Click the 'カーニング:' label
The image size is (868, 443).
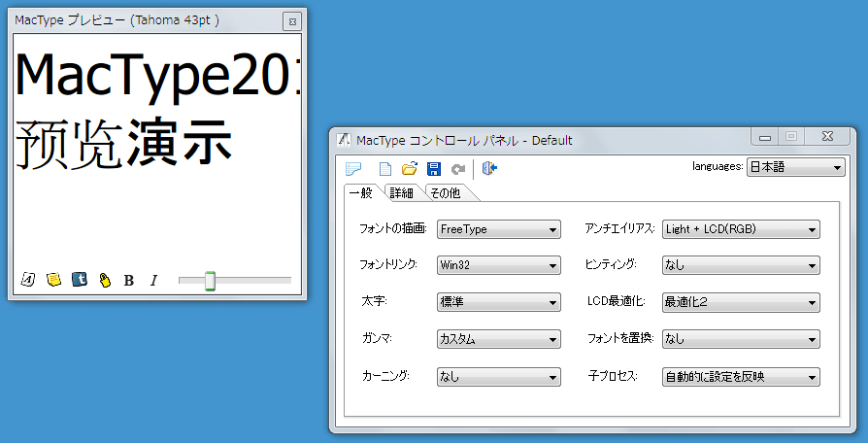(x=385, y=377)
